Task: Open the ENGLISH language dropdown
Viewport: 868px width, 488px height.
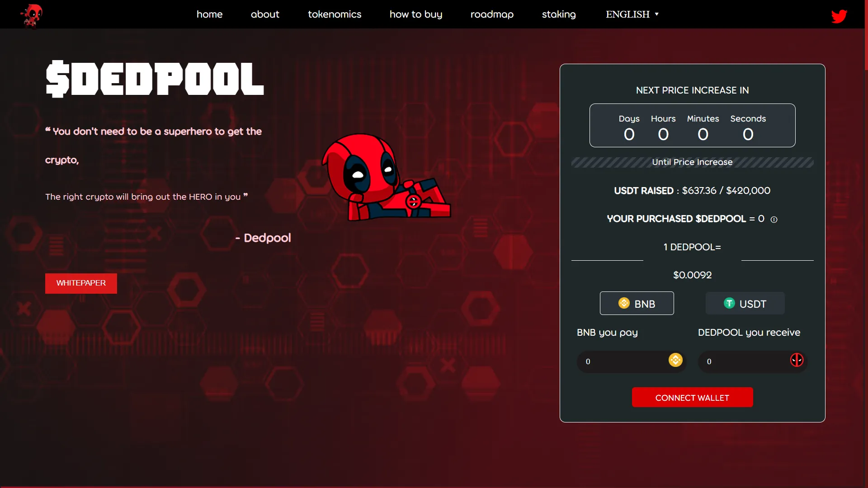Action: [x=632, y=14]
